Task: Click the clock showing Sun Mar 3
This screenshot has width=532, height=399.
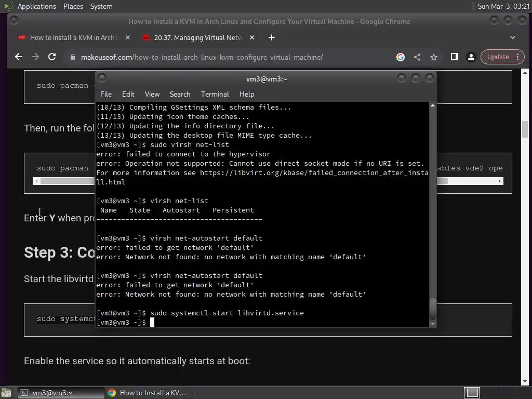Action: coord(503,6)
